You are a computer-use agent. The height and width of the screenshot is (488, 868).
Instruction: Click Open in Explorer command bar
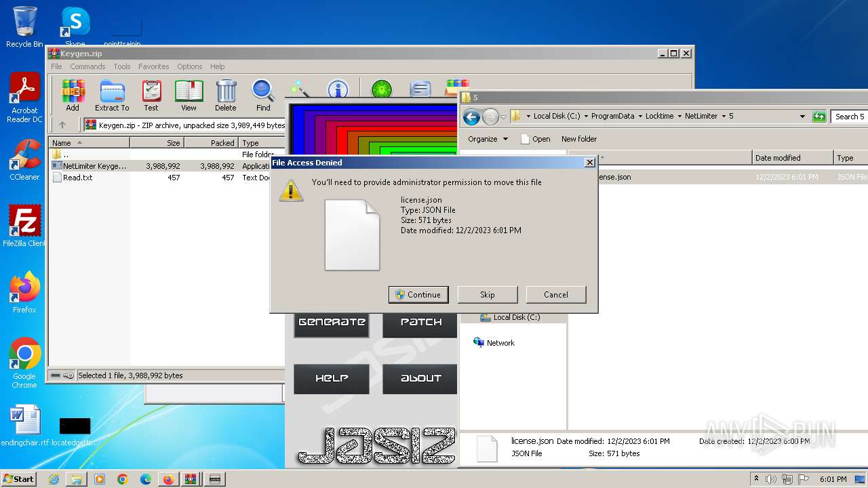[535, 139]
